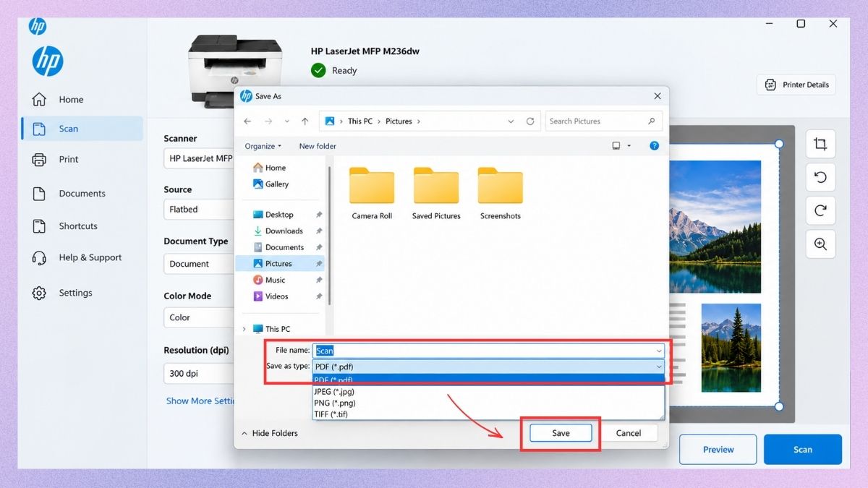Click the Printer Details button
The width and height of the screenshot is (868, 488).
(796, 85)
